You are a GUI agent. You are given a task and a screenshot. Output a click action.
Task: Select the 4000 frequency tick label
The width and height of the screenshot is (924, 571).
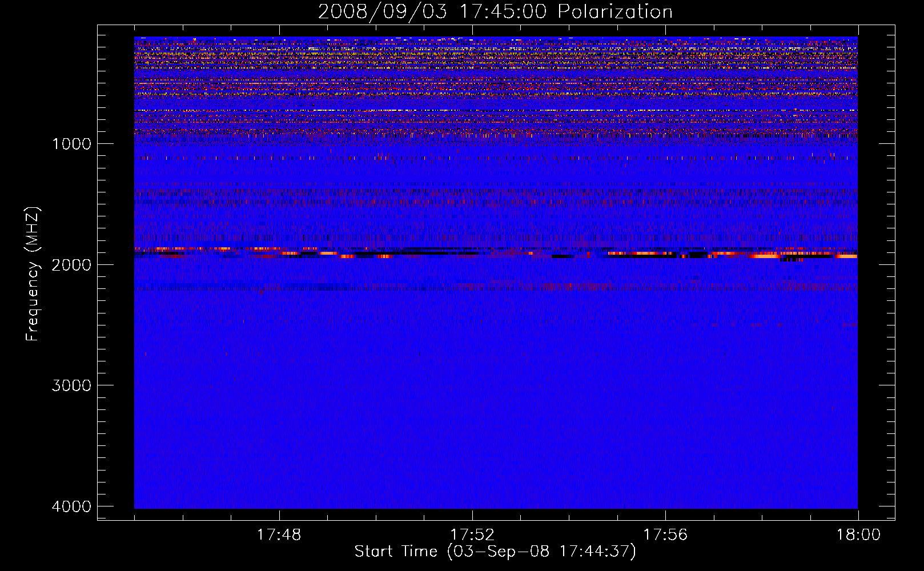click(71, 506)
